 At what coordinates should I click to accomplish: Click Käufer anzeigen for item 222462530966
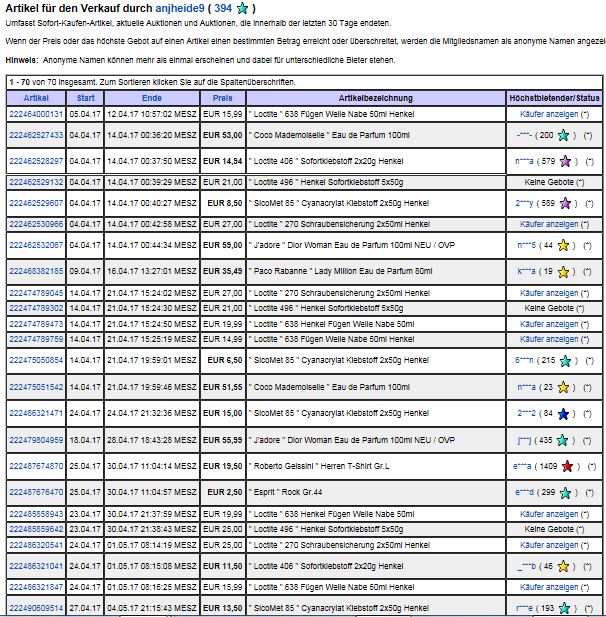tap(549, 224)
